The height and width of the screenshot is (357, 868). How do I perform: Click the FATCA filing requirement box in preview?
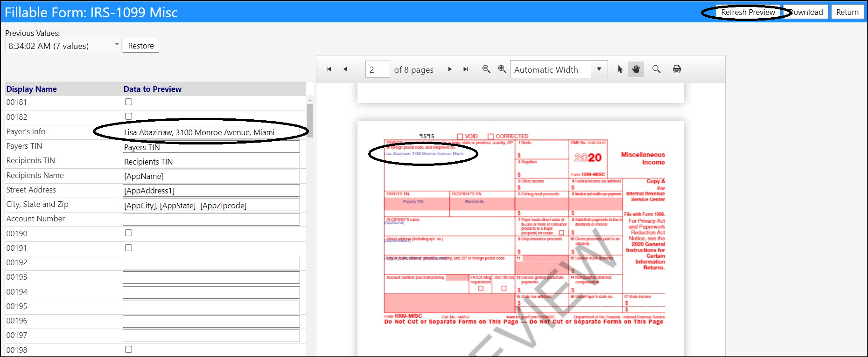pos(481,288)
